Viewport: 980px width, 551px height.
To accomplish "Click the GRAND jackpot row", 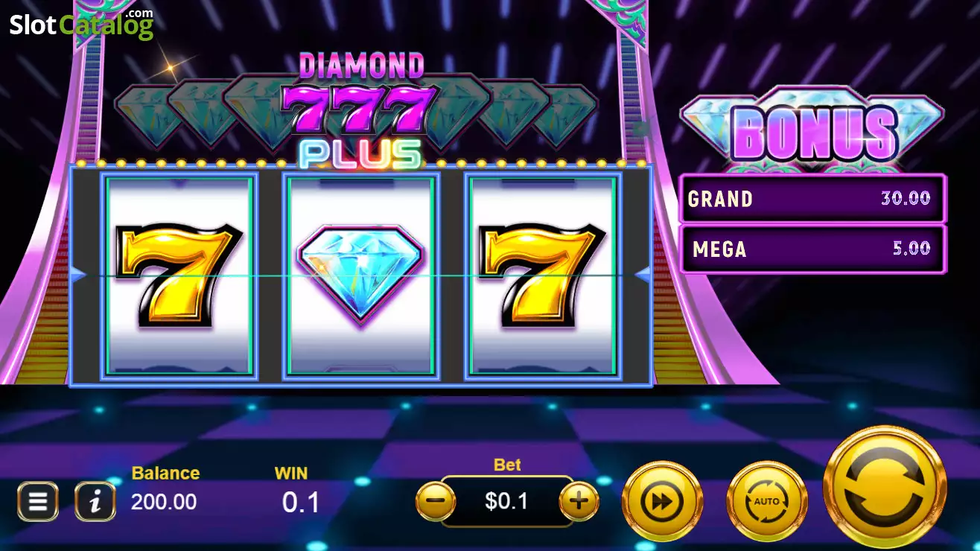I will pos(812,199).
